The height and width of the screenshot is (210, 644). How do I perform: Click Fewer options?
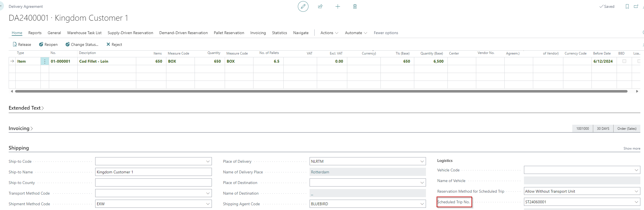pos(386,33)
